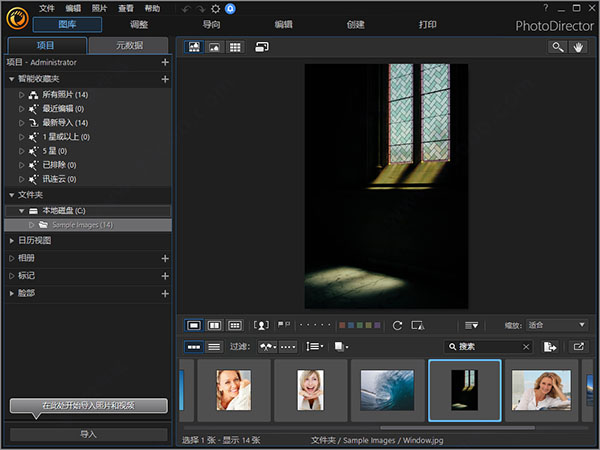Select 已排除 (0) collection

pos(59,165)
